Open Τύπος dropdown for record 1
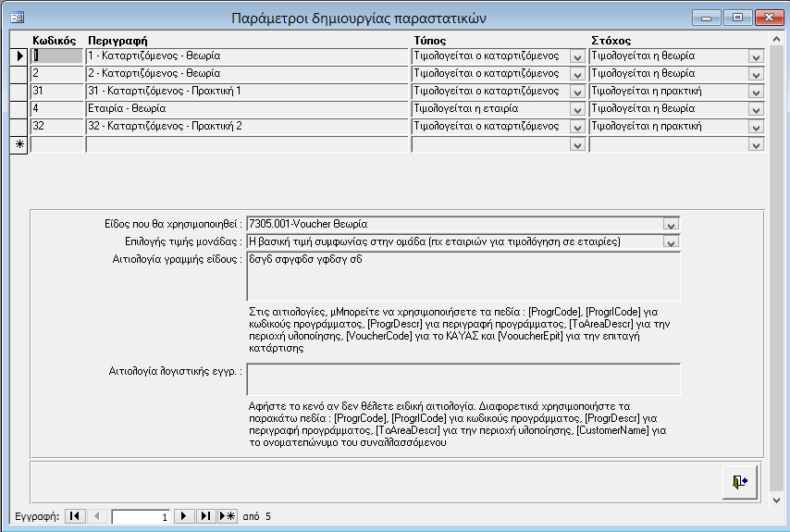Image resolution: width=790 pixels, height=532 pixels. [x=578, y=56]
